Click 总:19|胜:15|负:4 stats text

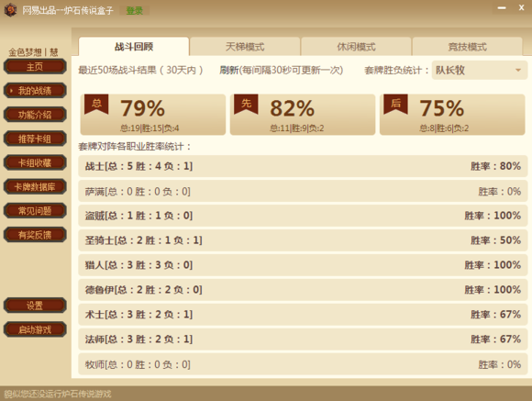coord(150,128)
